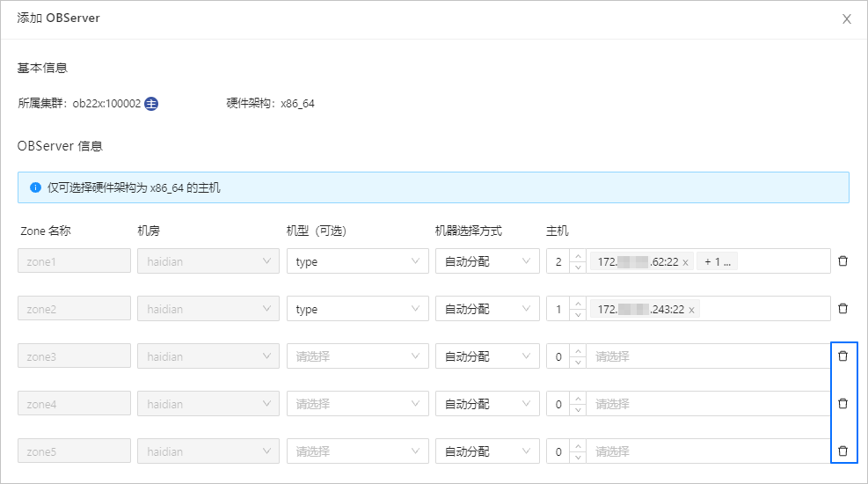
Task: Click the host count field for zone5
Action: [x=558, y=452]
